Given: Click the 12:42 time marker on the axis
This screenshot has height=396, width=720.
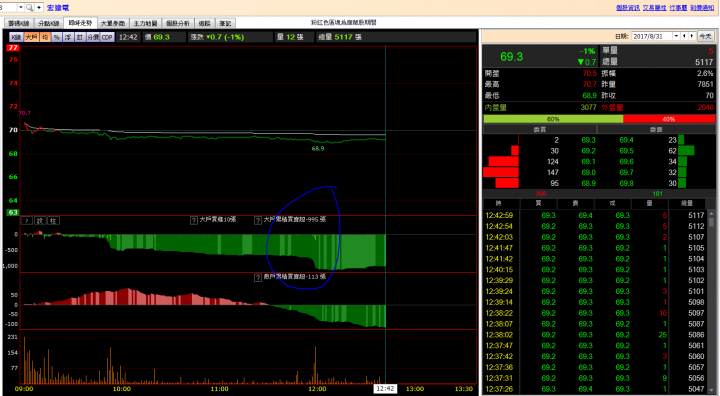Looking at the screenshot, I should click(x=385, y=389).
